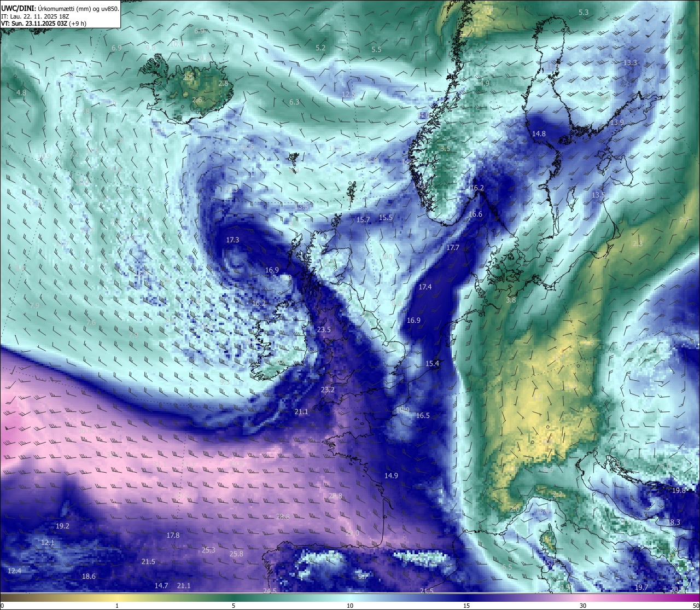Image resolution: width=700 pixels, height=610 pixels.
Task: Click the 15.7 value north of Scotland
Action: tap(363, 220)
